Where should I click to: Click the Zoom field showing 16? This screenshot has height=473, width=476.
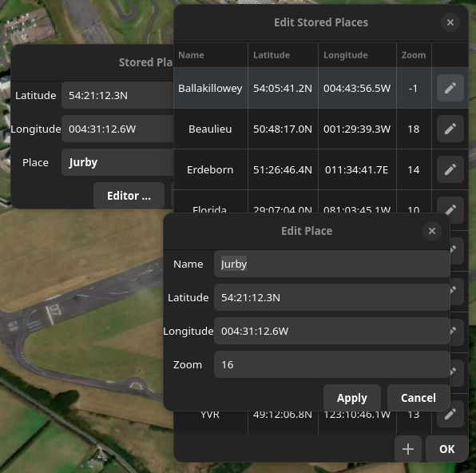tap(331, 364)
